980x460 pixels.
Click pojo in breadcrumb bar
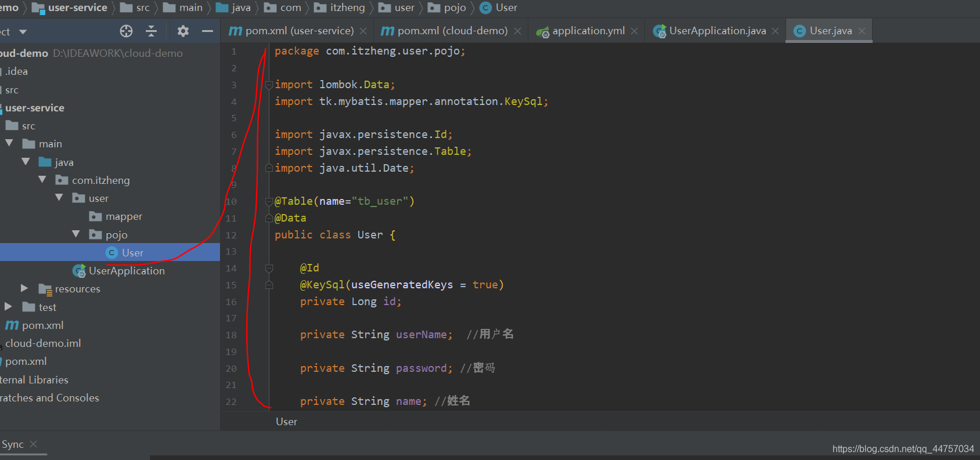(x=447, y=8)
